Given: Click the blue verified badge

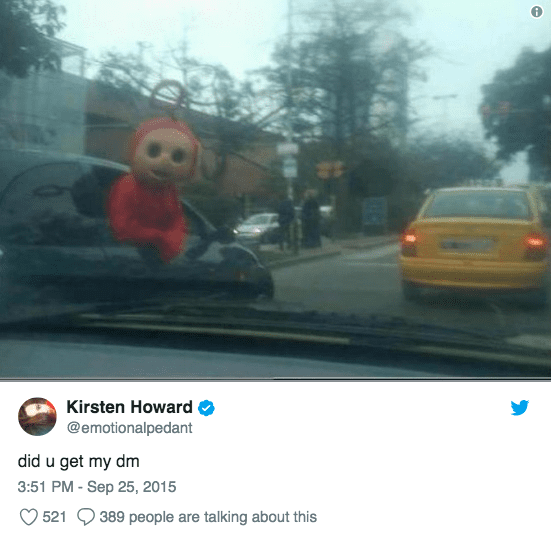Looking at the screenshot, I should (x=206, y=408).
